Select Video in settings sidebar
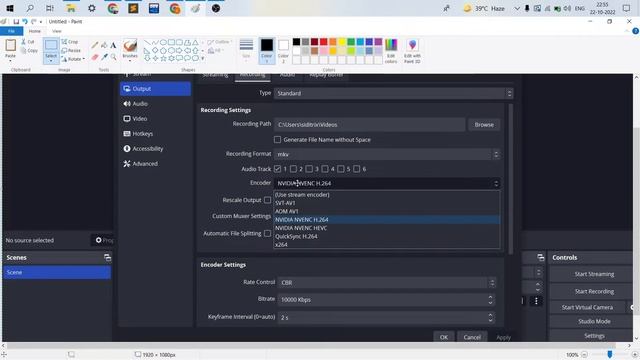Image resolution: width=640 pixels, height=360 pixels. point(155,119)
